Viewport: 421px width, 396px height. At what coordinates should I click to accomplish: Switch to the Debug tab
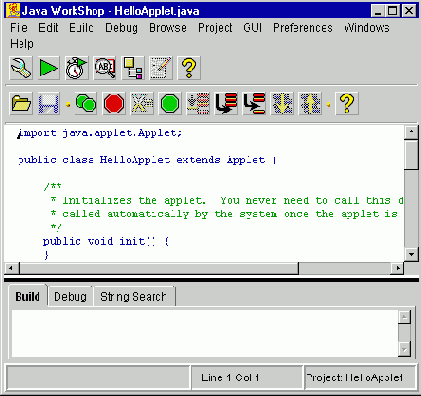[70, 296]
